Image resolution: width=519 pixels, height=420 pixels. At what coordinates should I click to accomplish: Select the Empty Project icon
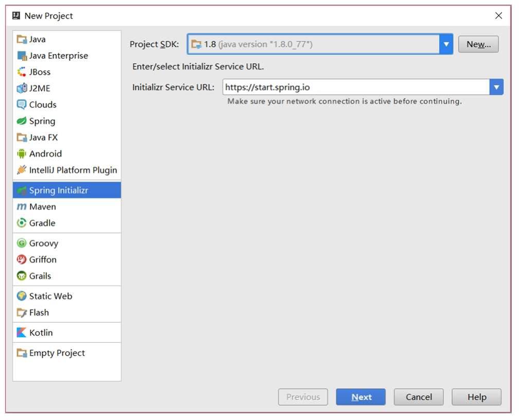pyautogui.click(x=22, y=353)
